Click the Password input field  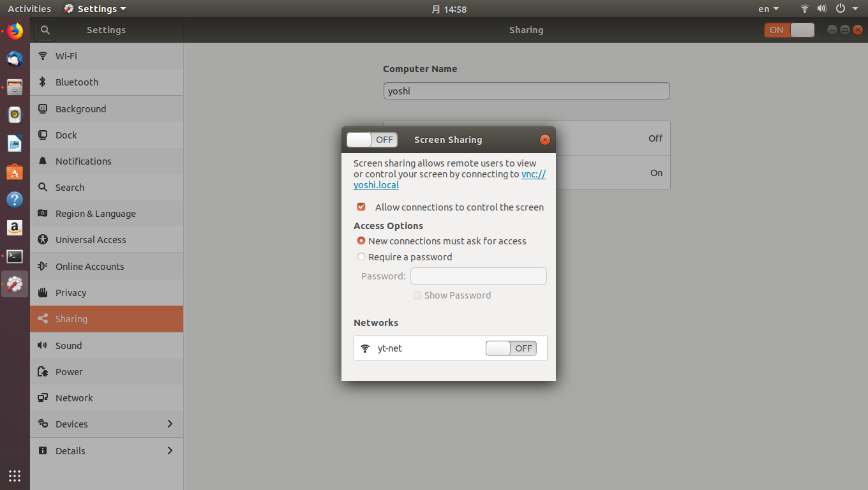tap(479, 276)
